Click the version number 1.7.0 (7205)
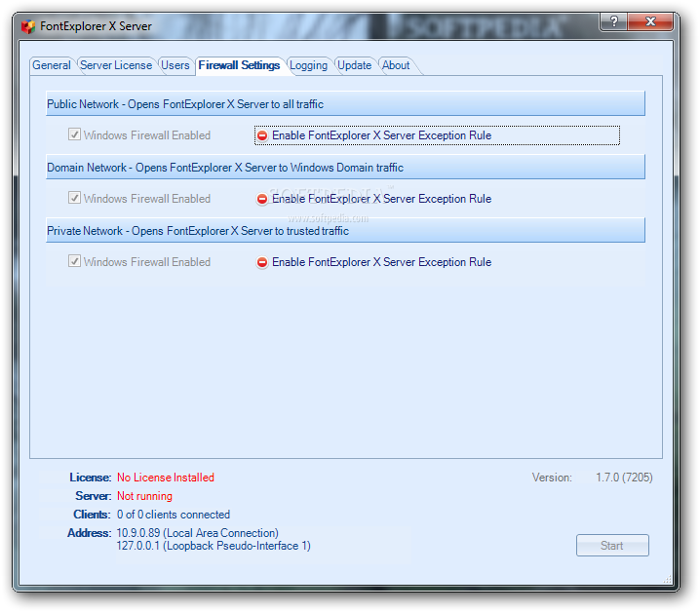 tap(624, 478)
